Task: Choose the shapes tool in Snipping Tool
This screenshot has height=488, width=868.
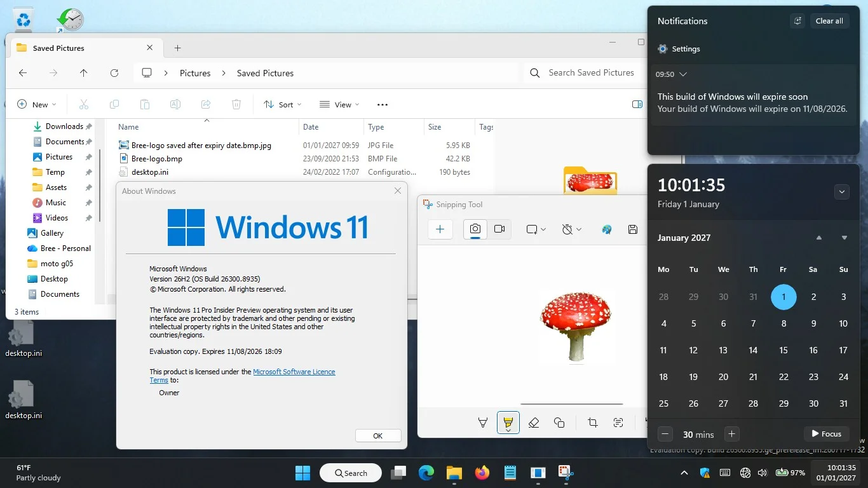Action: [559, 423]
